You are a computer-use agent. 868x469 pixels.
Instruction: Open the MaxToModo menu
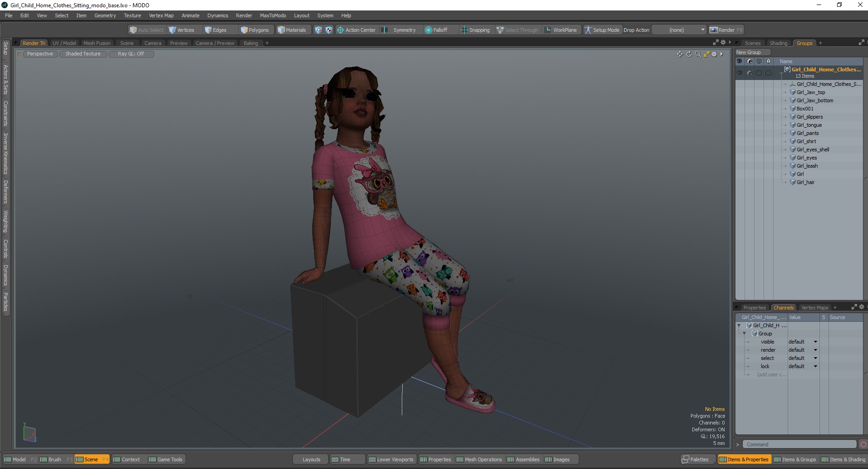[273, 15]
